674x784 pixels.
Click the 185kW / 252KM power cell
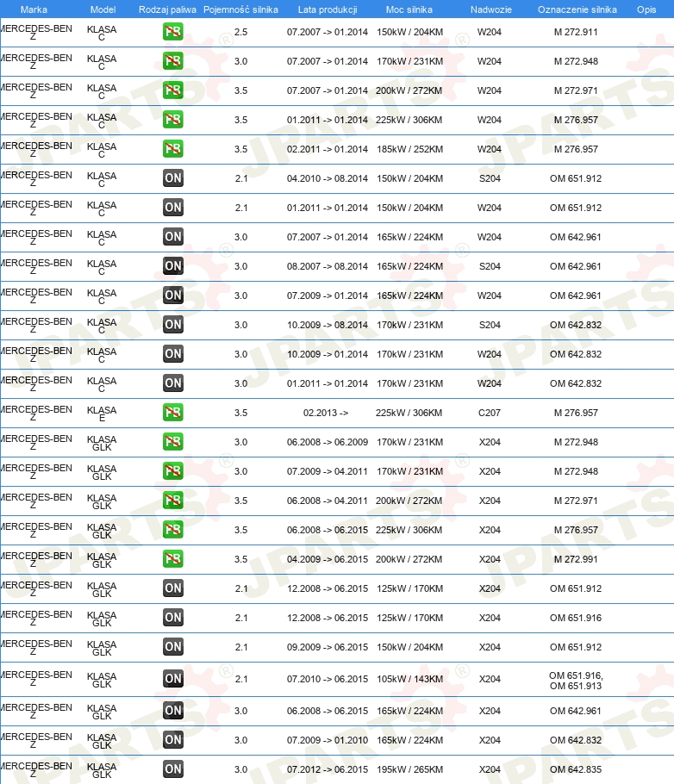point(409,149)
